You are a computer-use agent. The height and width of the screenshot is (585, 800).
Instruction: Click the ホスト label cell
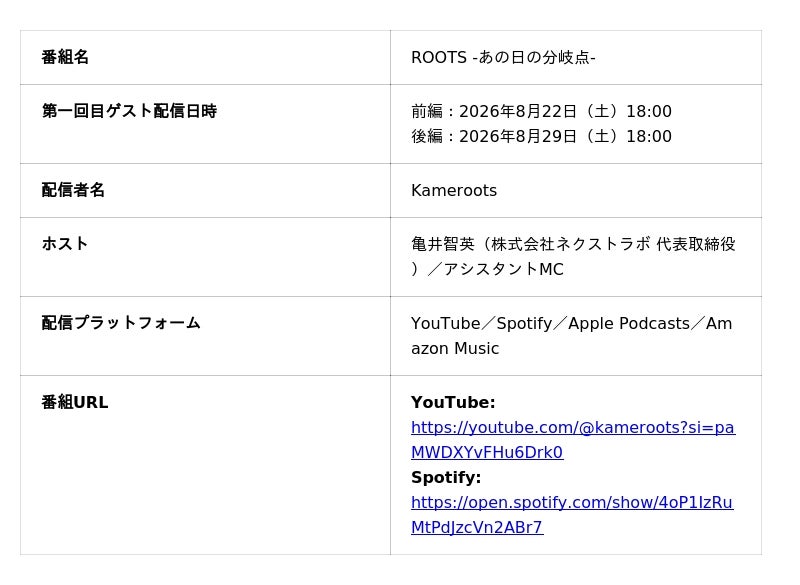(x=205, y=257)
